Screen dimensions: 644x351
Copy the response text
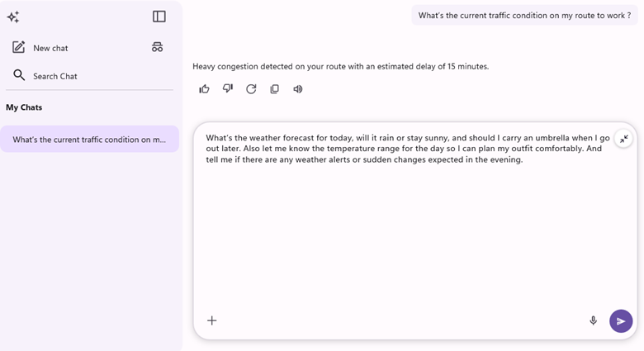click(x=274, y=88)
